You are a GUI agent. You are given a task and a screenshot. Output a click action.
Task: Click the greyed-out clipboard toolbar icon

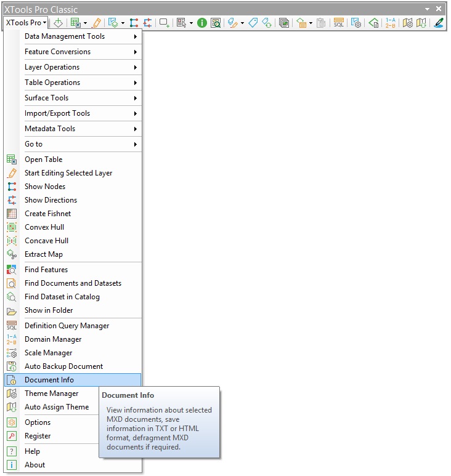[321, 23]
